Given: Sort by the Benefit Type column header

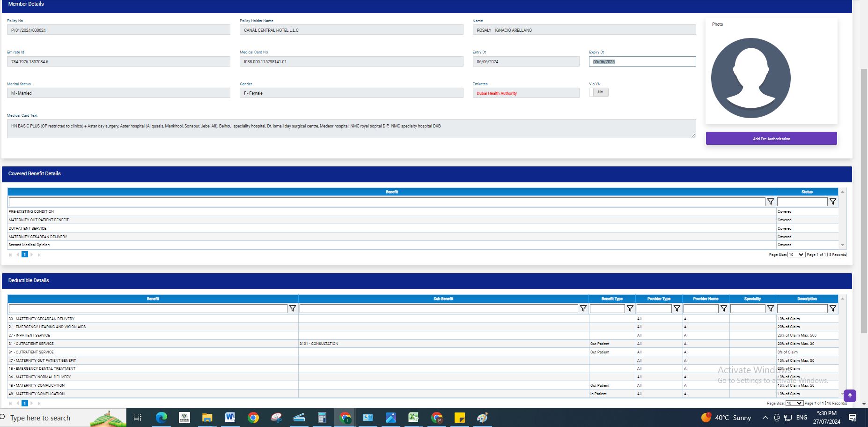Looking at the screenshot, I should coord(612,299).
